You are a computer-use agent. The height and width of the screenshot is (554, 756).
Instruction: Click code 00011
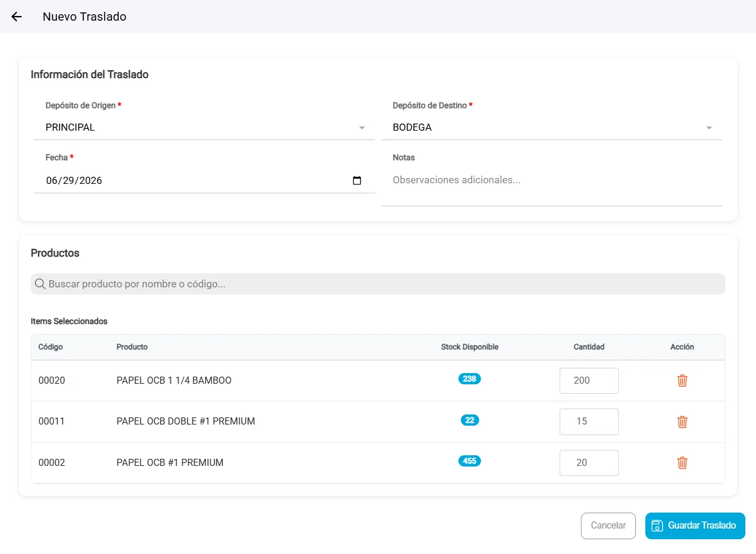coord(51,422)
